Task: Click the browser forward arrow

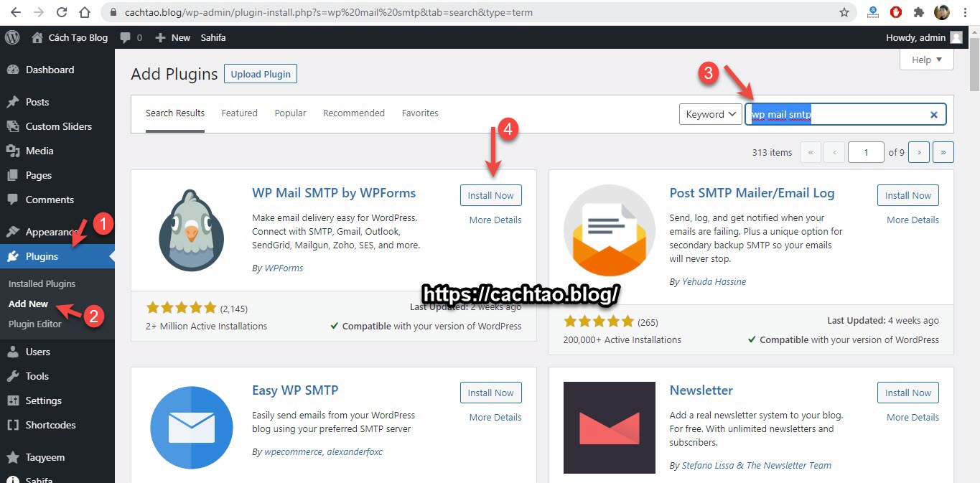Action: tap(39, 12)
